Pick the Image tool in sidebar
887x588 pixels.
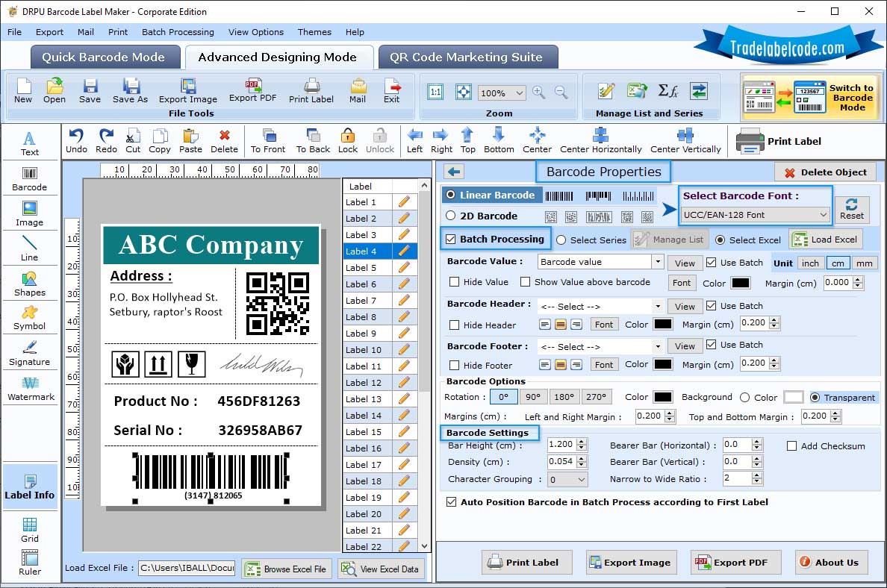pyautogui.click(x=29, y=214)
